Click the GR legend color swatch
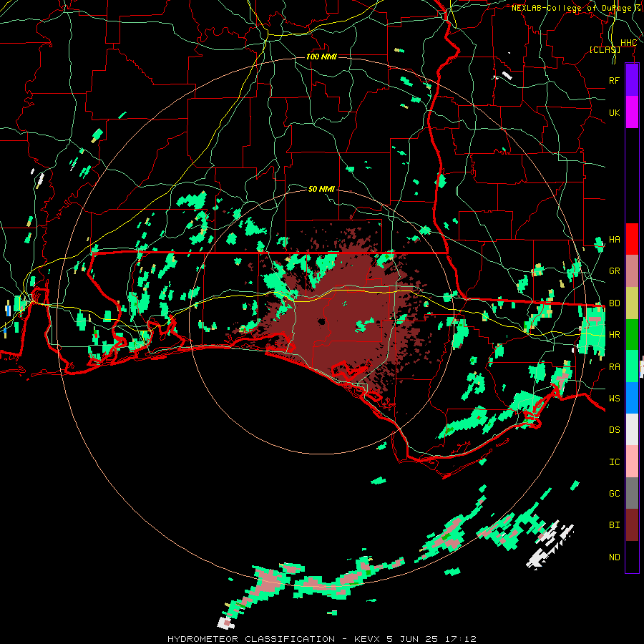This screenshot has height=644, width=644. point(632,271)
